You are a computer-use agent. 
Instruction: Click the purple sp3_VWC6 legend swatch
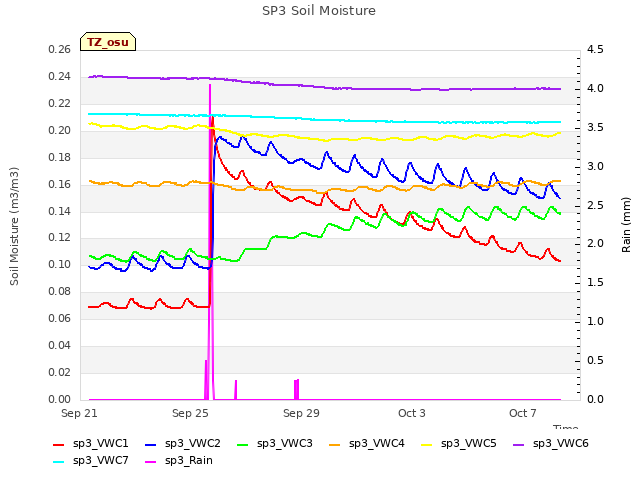[519, 444]
